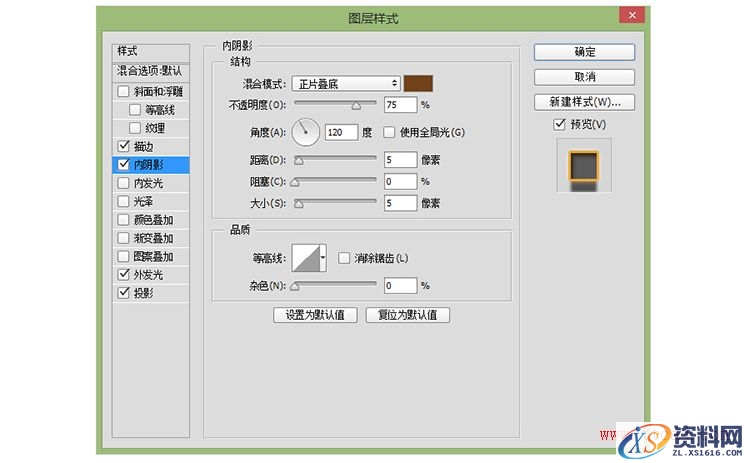Close the 图层样式 dialog

[632, 15]
